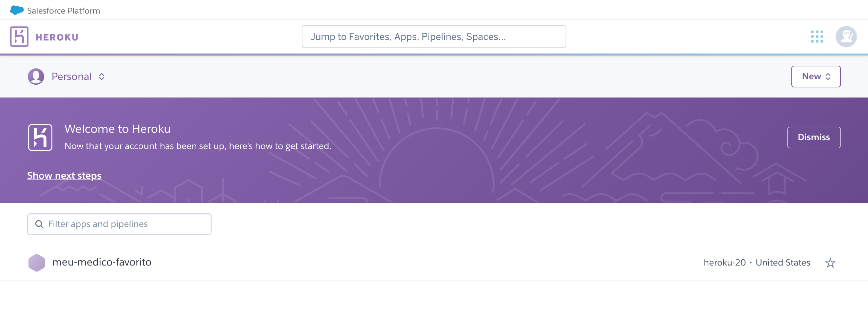868x317 pixels.
Task: Open the Heroku home logo
Action: click(x=19, y=37)
